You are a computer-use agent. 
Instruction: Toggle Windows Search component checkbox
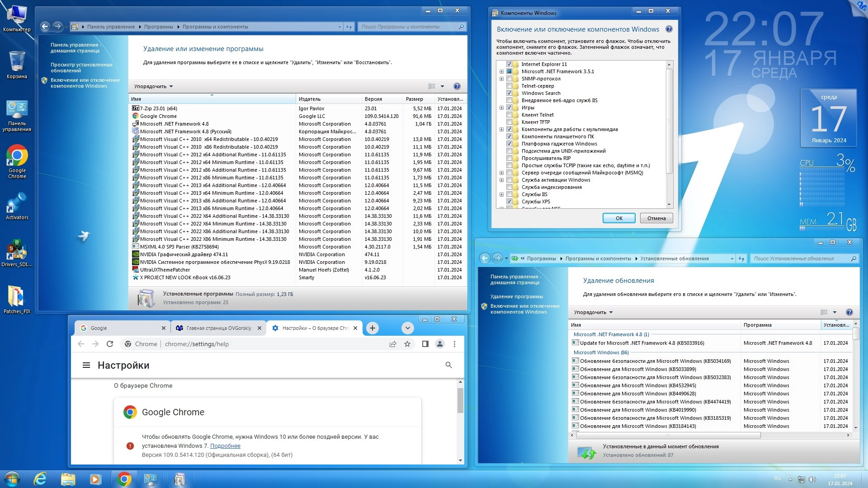(509, 93)
